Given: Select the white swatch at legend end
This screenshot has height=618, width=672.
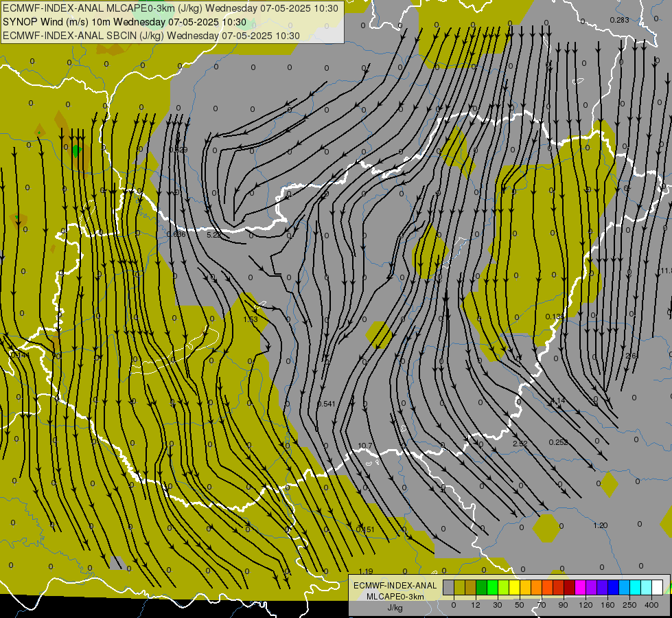Looking at the screenshot, I should coord(657,587).
